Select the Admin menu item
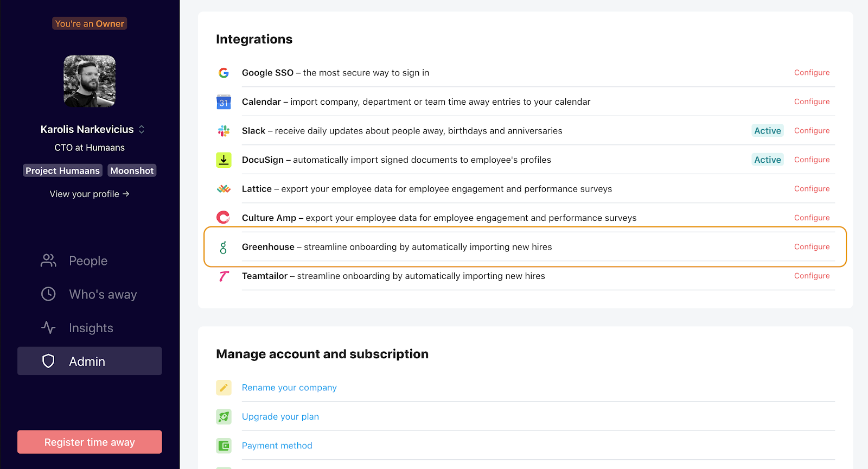 [x=90, y=361]
